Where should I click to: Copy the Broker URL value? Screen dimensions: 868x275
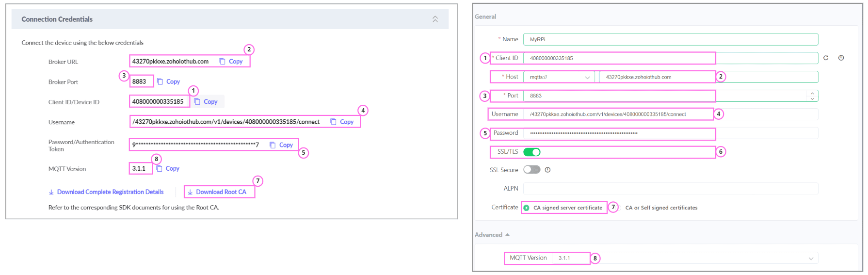[231, 61]
